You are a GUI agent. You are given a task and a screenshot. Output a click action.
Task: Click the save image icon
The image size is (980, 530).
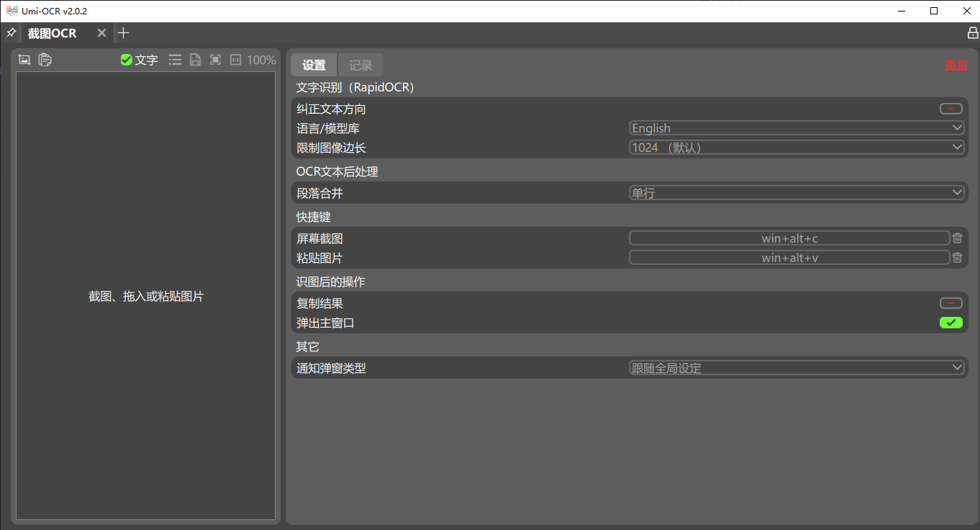[195, 60]
